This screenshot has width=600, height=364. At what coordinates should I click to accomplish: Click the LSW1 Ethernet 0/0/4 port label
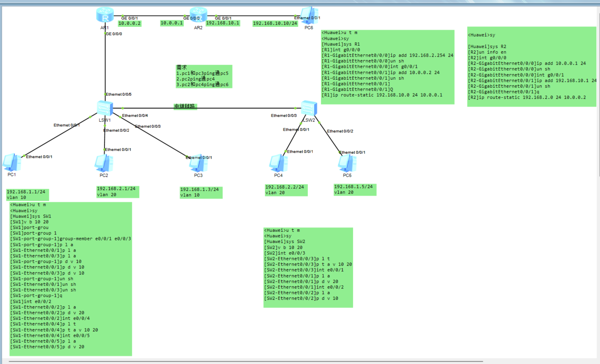point(135,116)
